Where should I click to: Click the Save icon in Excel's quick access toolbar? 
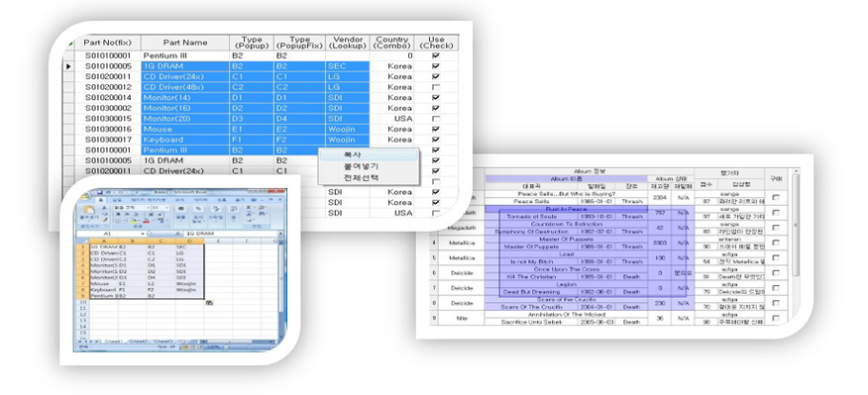click(x=100, y=192)
